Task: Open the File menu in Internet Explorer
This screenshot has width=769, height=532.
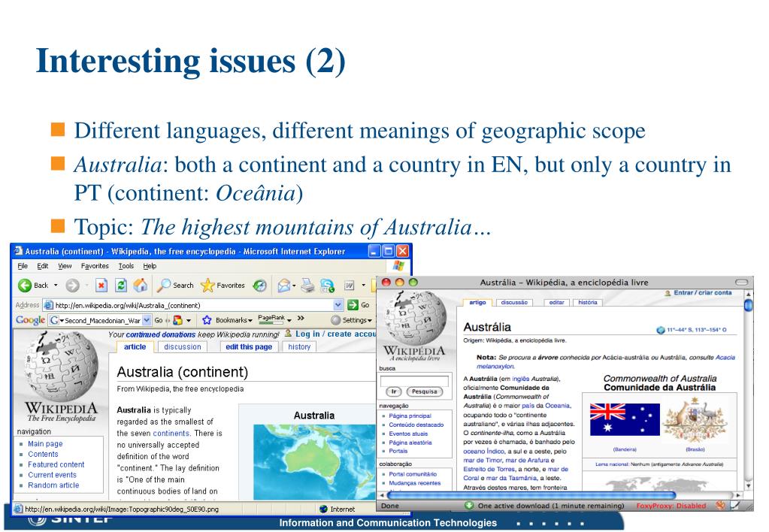Action: point(23,266)
